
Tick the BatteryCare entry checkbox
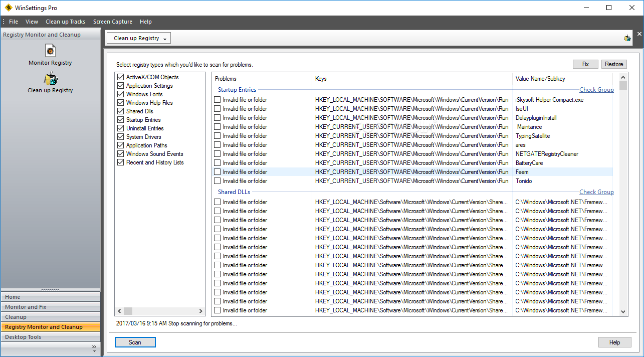(x=218, y=163)
